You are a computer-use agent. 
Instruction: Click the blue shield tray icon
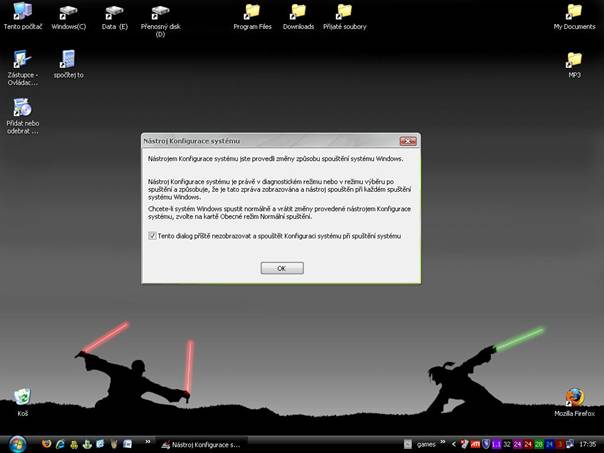pos(486,445)
